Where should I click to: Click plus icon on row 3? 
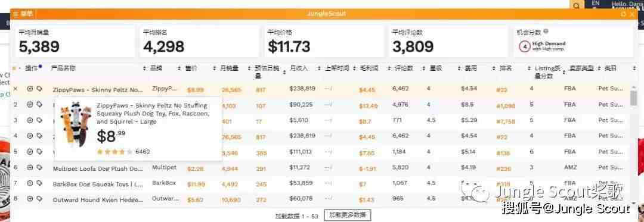pyautogui.click(x=30, y=120)
